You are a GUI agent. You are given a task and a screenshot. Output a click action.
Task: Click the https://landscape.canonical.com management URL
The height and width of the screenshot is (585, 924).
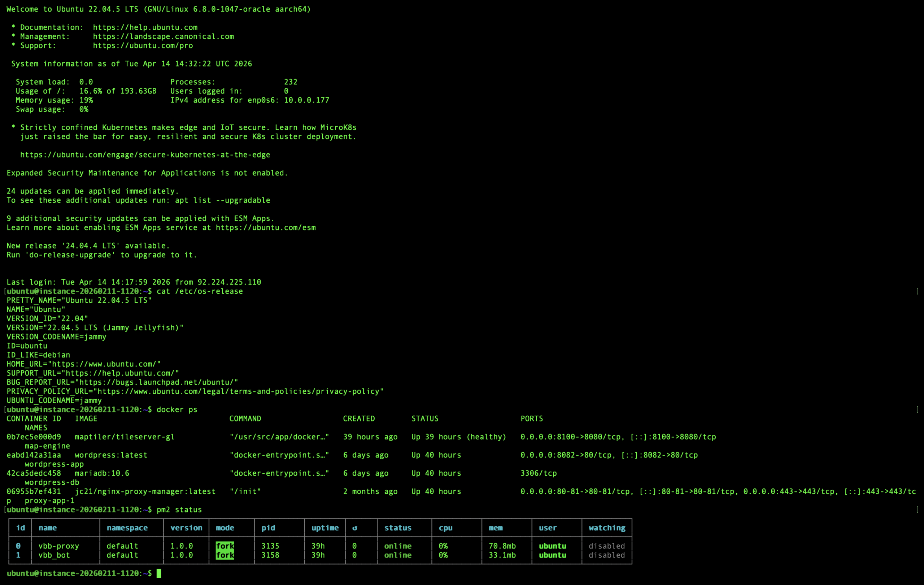(164, 36)
